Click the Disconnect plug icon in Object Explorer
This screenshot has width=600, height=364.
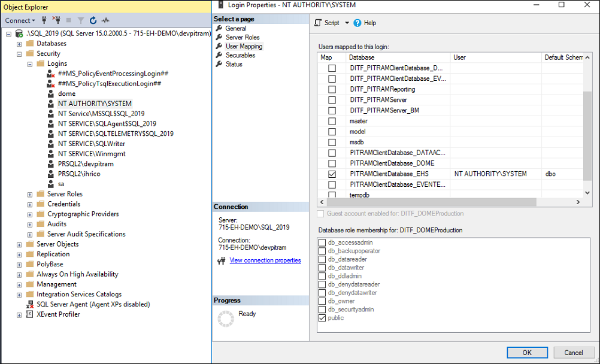pos(56,20)
